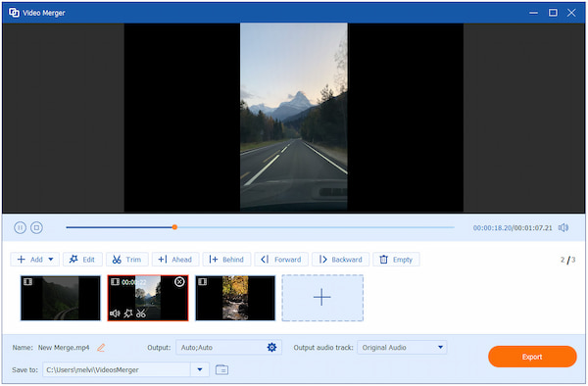
Task: Pause the video playback
Action: pos(20,227)
